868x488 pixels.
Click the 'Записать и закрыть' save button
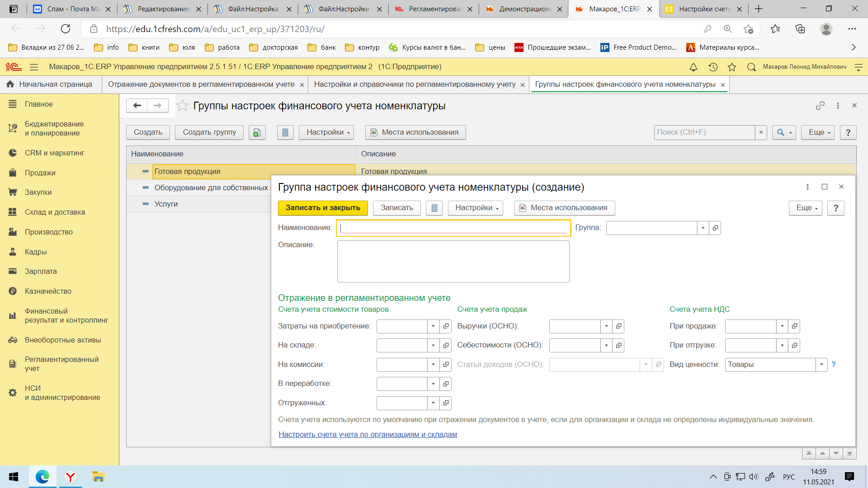(322, 207)
